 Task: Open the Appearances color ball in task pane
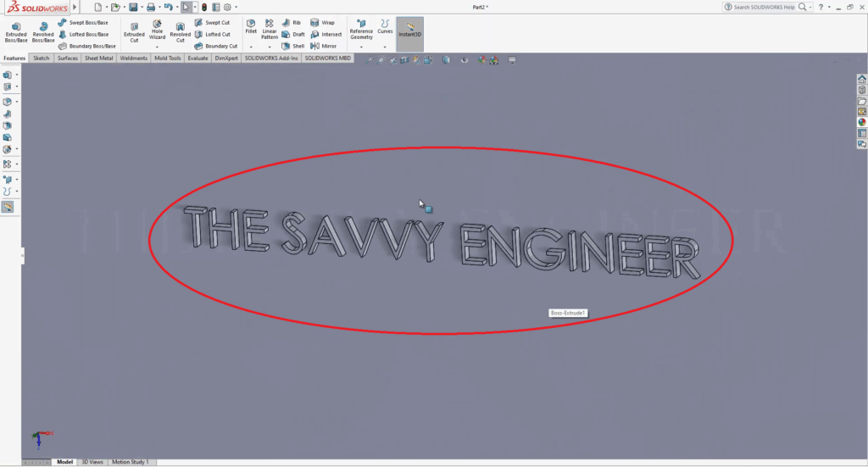(862, 122)
